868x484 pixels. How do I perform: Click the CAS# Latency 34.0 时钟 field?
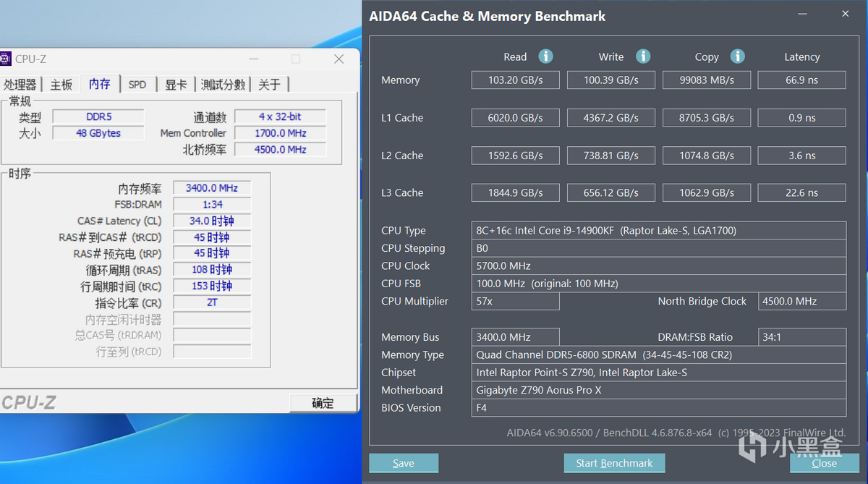coord(212,221)
